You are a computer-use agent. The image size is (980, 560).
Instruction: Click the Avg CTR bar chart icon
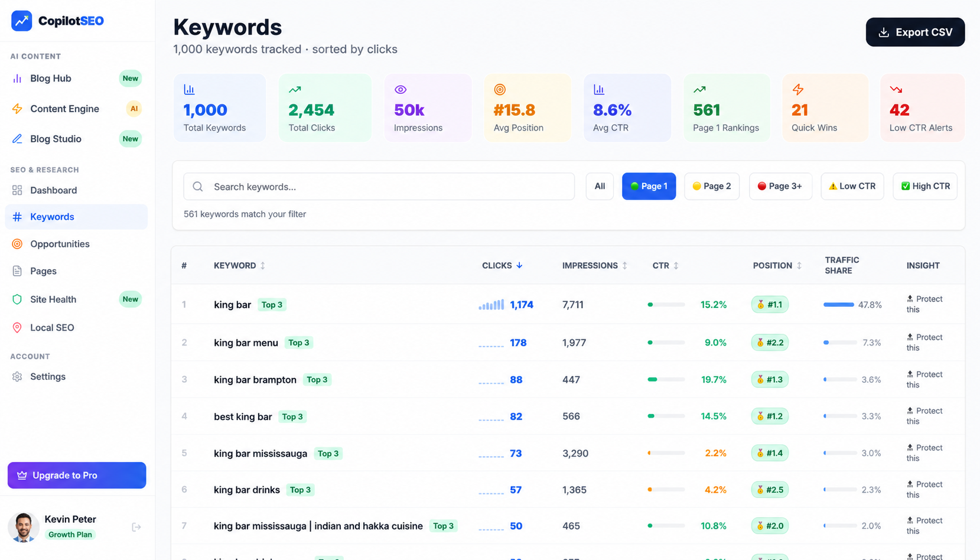coord(599,90)
